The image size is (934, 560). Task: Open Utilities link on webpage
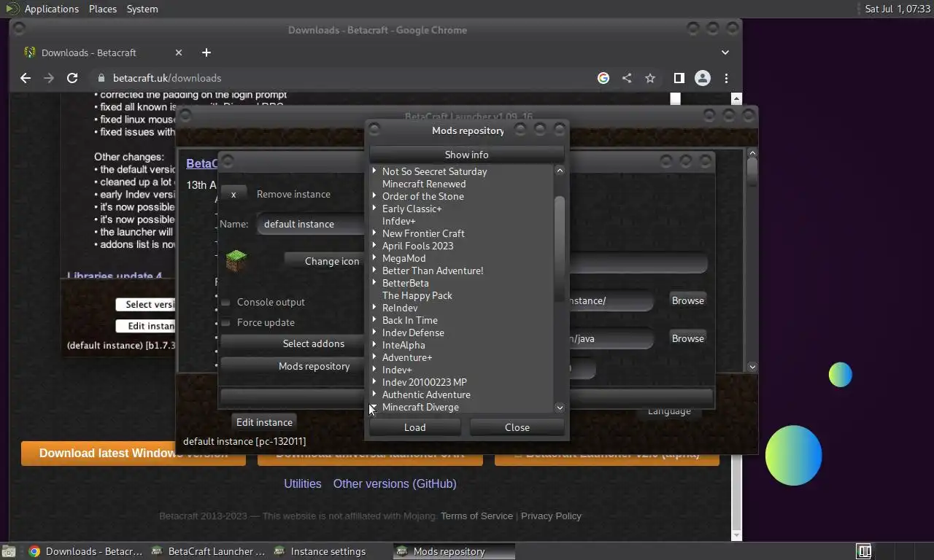click(302, 483)
